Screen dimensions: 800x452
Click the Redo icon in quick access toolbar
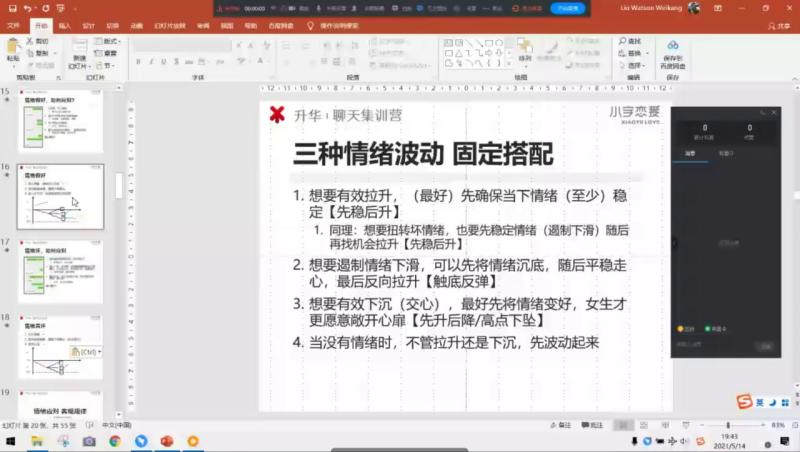[45, 9]
